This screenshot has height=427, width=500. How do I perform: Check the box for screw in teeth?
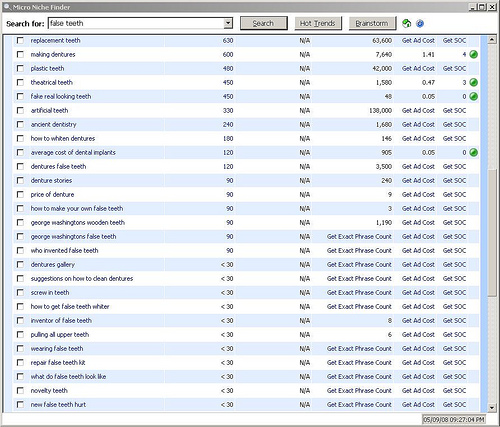coord(20,292)
